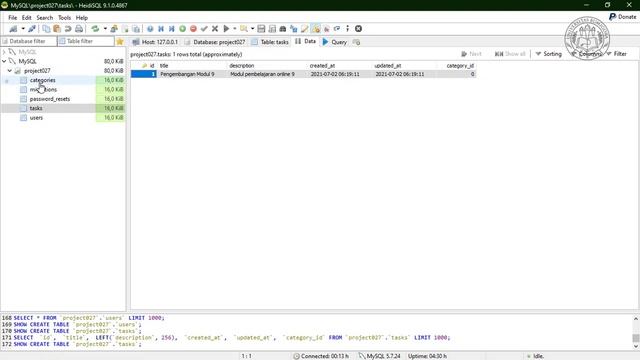Select the migrations table

pyautogui.click(x=43, y=89)
